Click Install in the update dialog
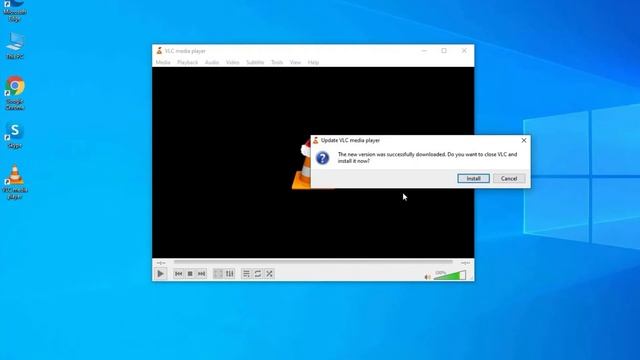 pyautogui.click(x=473, y=178)
